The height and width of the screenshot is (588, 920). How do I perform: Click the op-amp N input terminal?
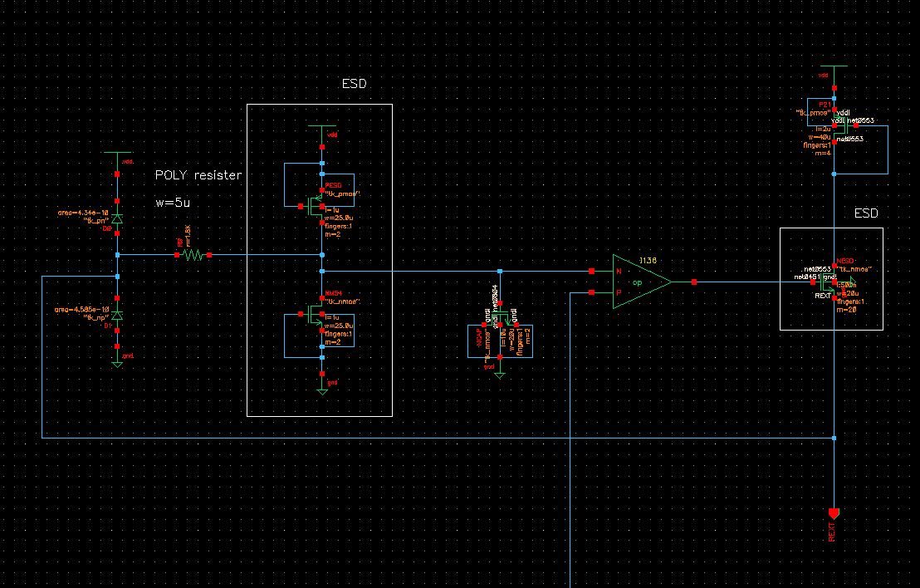(x=591, y=271)
